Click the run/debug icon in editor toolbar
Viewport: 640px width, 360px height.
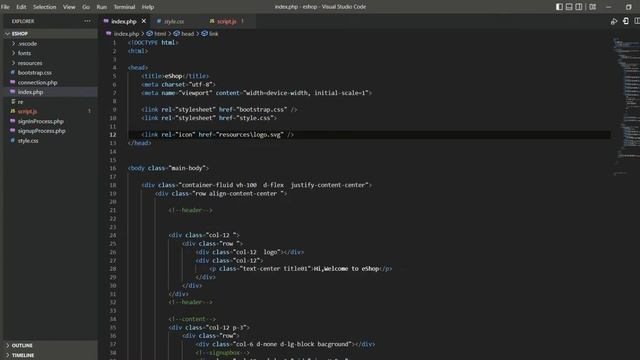(614, 21)
